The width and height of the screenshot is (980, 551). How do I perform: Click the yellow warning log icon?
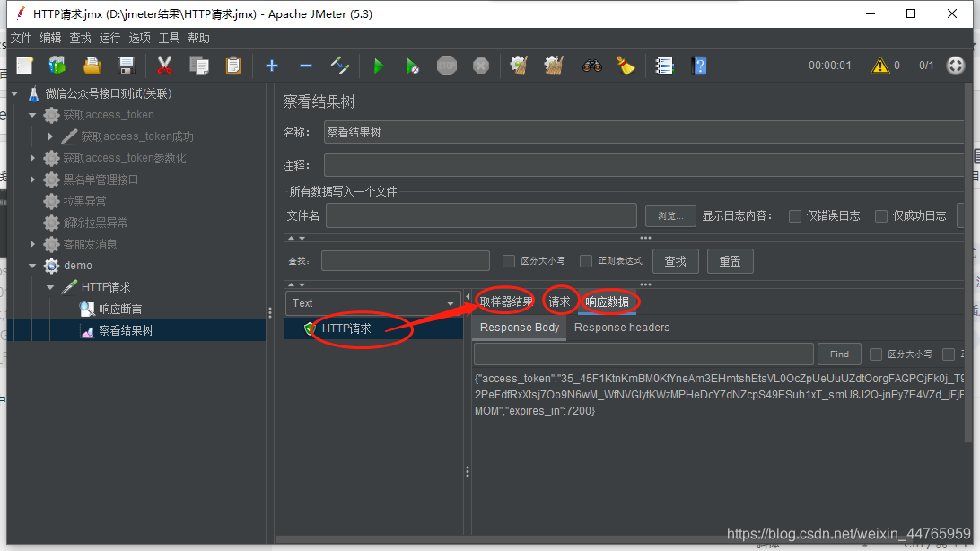pyautogui.click(x=880, y=65)
